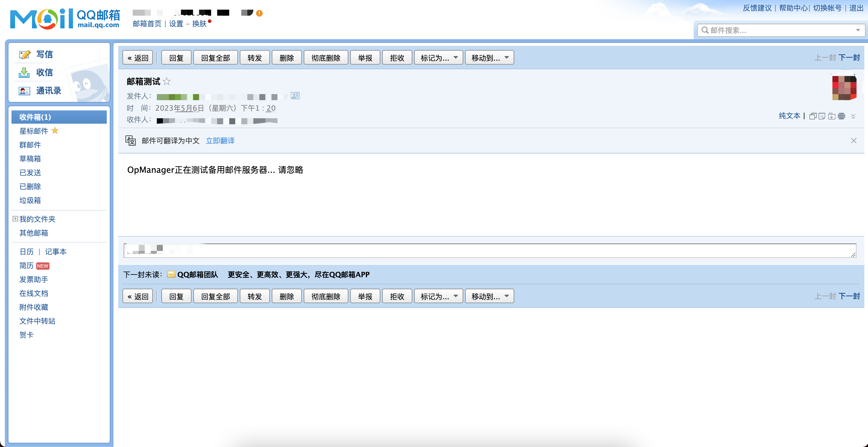Click top 返回 button
Viewport: 868px width, 447px height.
coord(138,58)
